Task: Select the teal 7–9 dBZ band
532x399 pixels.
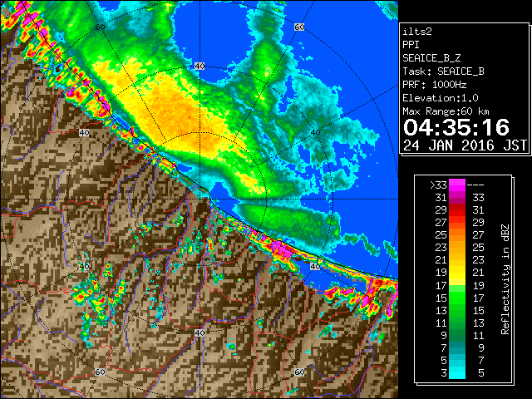Action: (x=457, y=347)
